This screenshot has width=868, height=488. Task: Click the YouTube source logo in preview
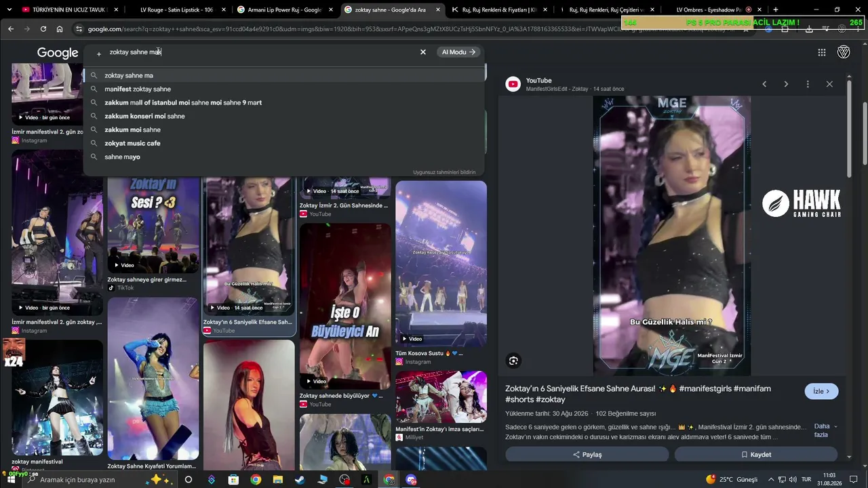(513, 84)
